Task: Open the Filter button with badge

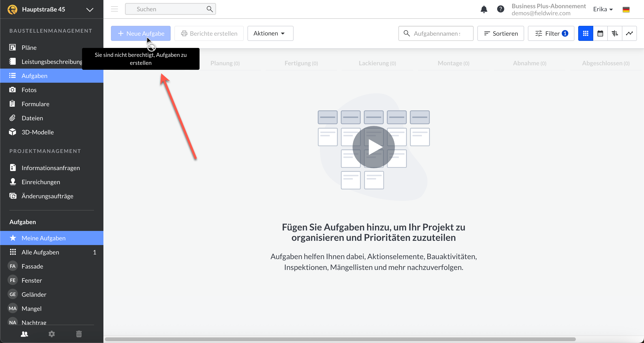Action: [551, 33]
